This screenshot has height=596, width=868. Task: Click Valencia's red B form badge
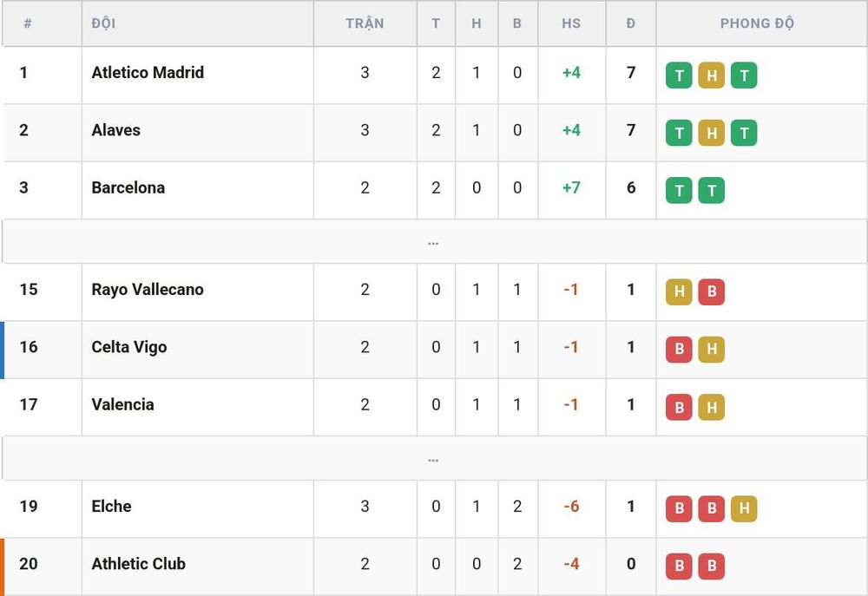(x=679, y=407)
